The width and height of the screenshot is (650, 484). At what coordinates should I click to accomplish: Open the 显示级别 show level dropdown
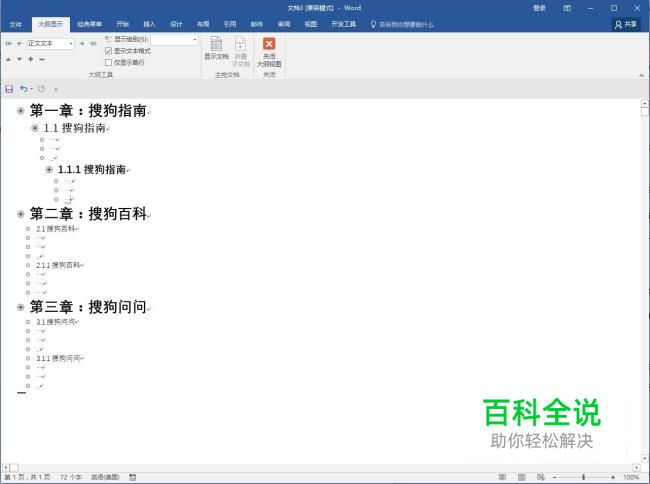pos(195,39)
